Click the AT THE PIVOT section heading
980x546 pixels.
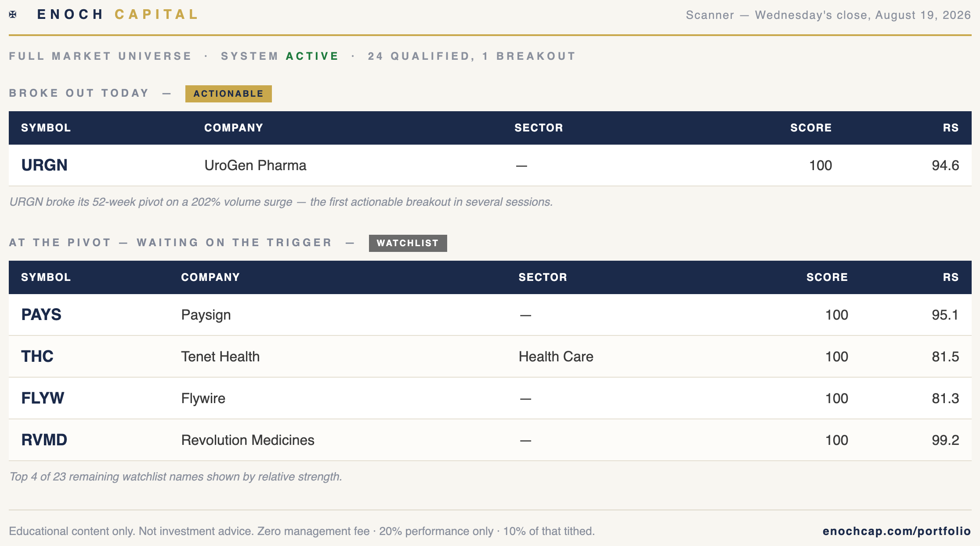tap(170, 243)
